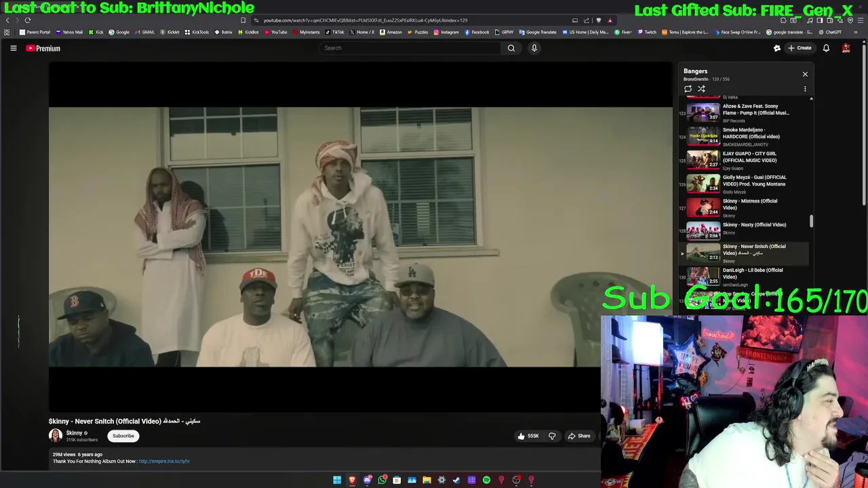Play DaniLeigh Lil Bebe video
Image resolution: width=868 pixels, height=488 pixels.
pyautogui.click(x=745, y=277)
